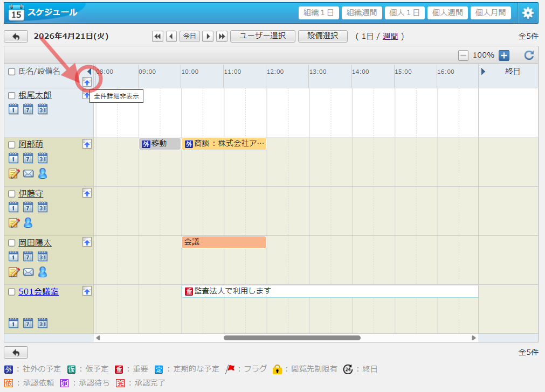Click the ユーザー選択 button
Screen dimensions: 545x392
pos(263,36)
